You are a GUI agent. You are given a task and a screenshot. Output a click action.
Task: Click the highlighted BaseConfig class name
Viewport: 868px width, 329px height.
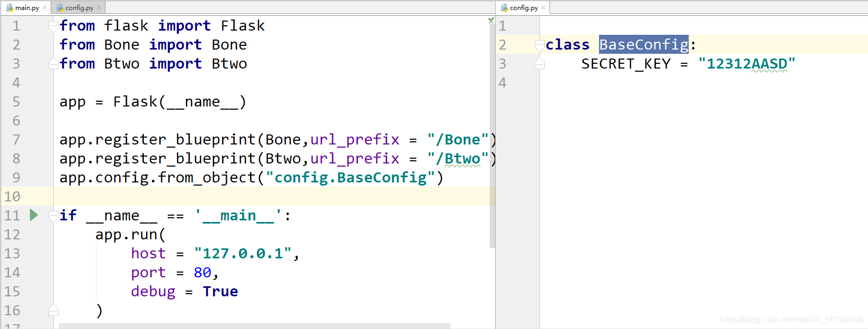click(644, 45)
